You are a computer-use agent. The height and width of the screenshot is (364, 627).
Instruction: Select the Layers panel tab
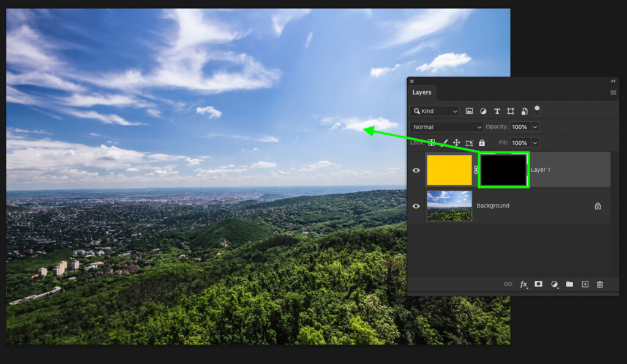point(422,92)
